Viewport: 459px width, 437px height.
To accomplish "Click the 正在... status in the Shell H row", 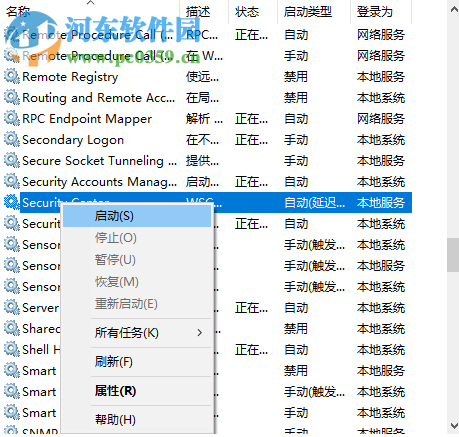I will coord(251,350).
